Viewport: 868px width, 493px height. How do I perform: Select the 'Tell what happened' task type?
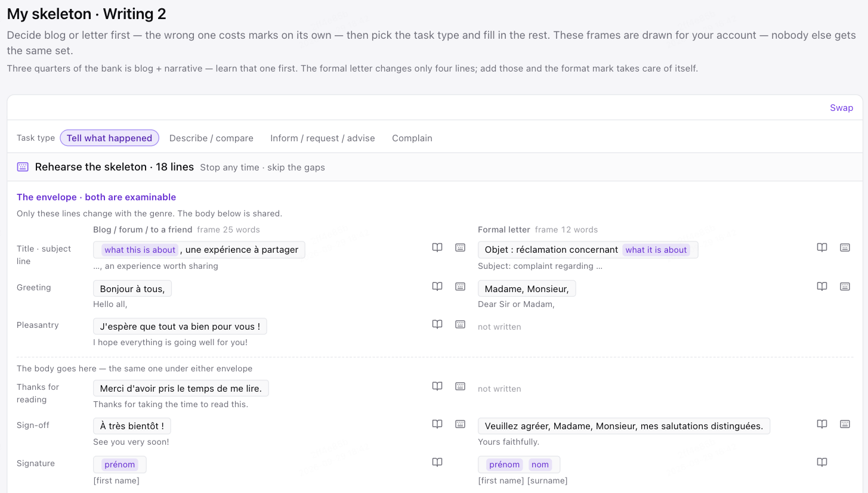[x=109, y=138]
